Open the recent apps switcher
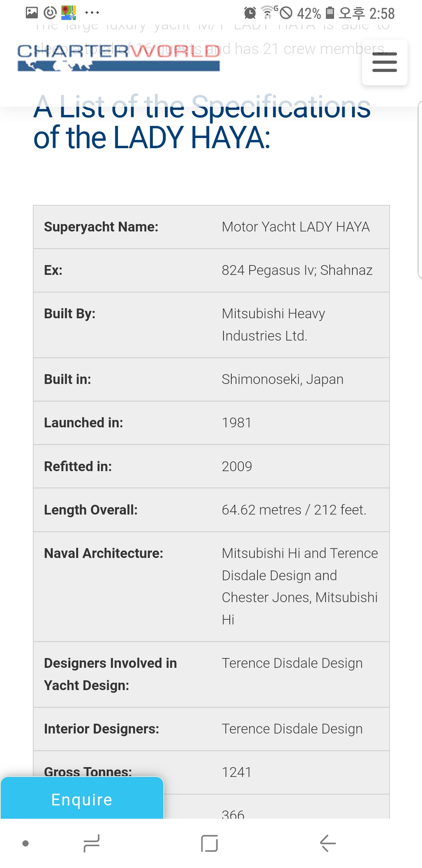 (92, 843)
